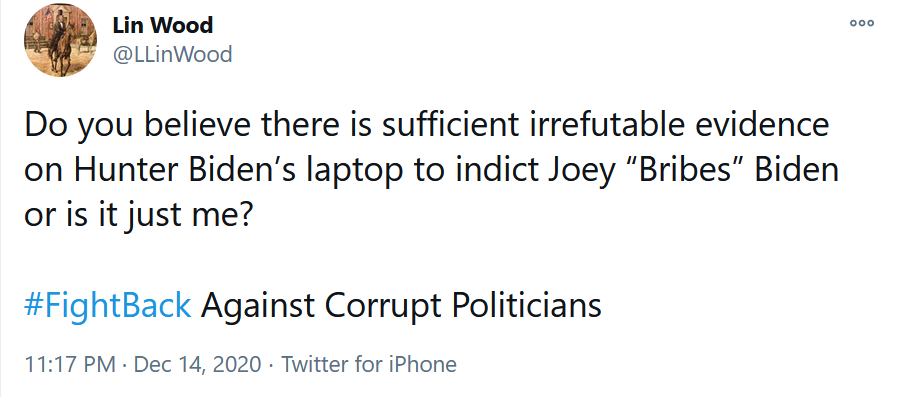Click the Lin Wood display name

click(x=163, y=25)
